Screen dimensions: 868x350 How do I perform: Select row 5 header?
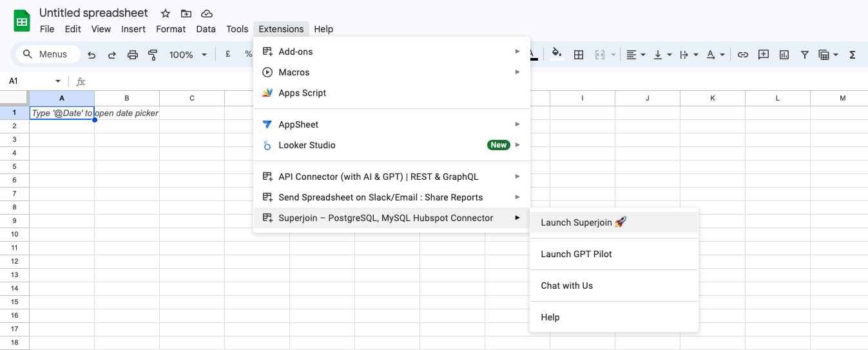click(x=14, y=166)
